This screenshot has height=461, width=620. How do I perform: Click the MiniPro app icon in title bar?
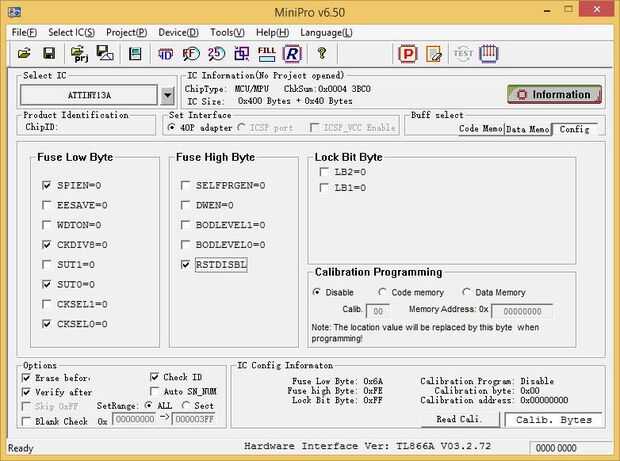tap(14, 11)
